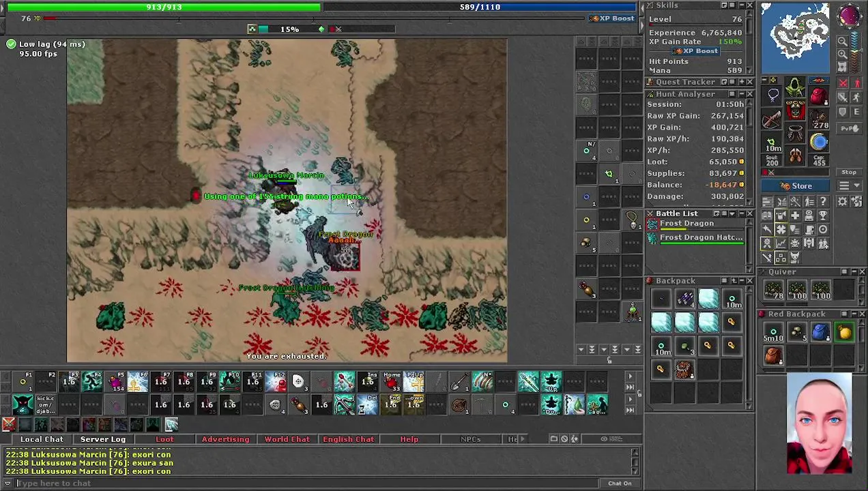Click the helmet equipment slot
868x491 pixels.
[796, 87]
